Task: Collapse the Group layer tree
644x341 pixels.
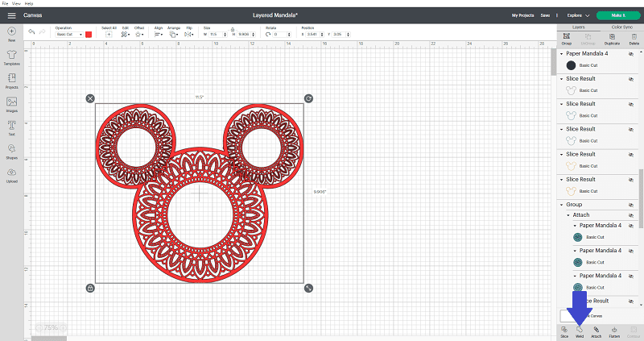Action: click(x=561, y=205)
